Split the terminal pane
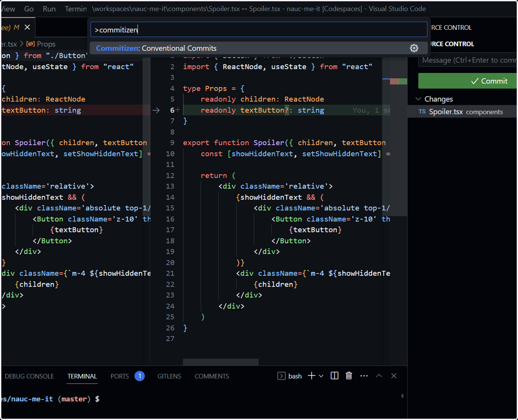Screen dimensions: 518x420 [334, 376]
